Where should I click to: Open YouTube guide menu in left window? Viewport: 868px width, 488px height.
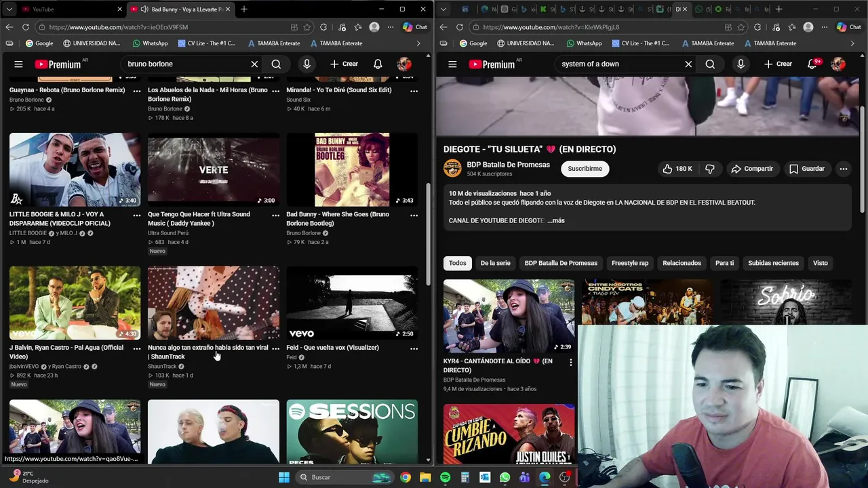point(18,64)
